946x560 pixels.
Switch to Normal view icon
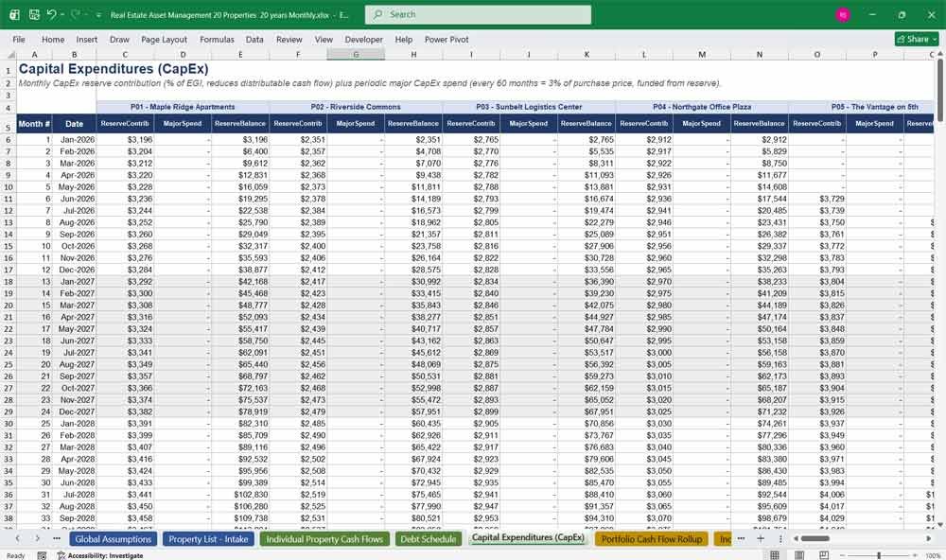pyautogui.click(x=775, y=554)
